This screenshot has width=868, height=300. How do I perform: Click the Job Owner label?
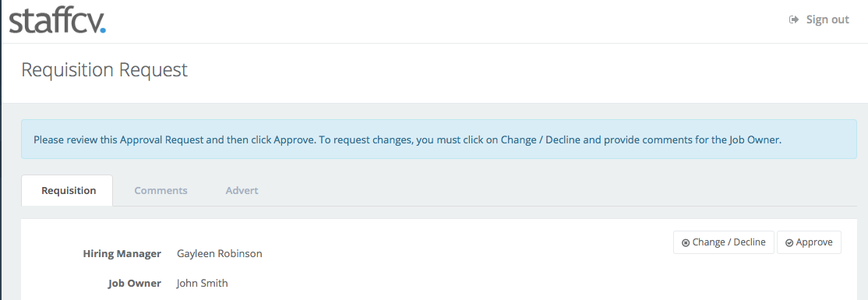(135, 283)
